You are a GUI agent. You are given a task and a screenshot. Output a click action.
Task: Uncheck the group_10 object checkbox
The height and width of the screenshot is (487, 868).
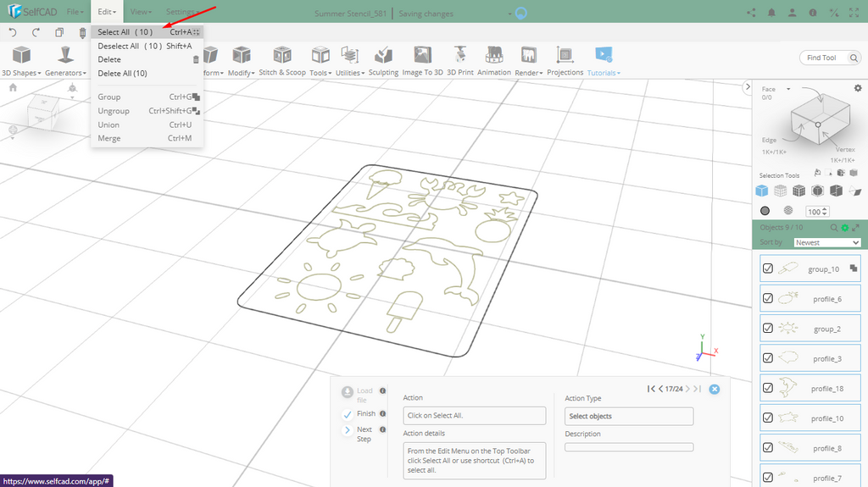point(768,268)
